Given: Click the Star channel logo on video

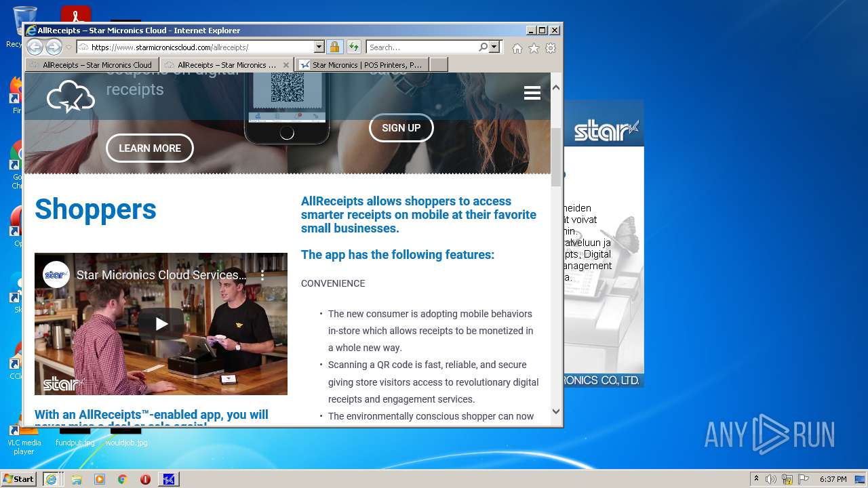Looking at the screenshot, I should [56, 275].
